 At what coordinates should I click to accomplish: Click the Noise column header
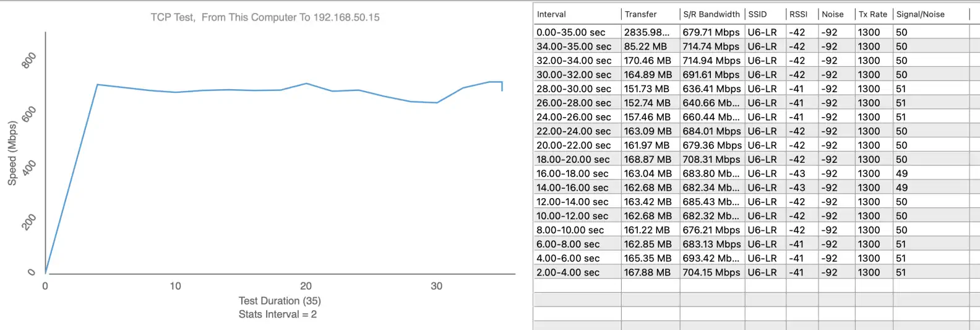click(x=832, y=14)
